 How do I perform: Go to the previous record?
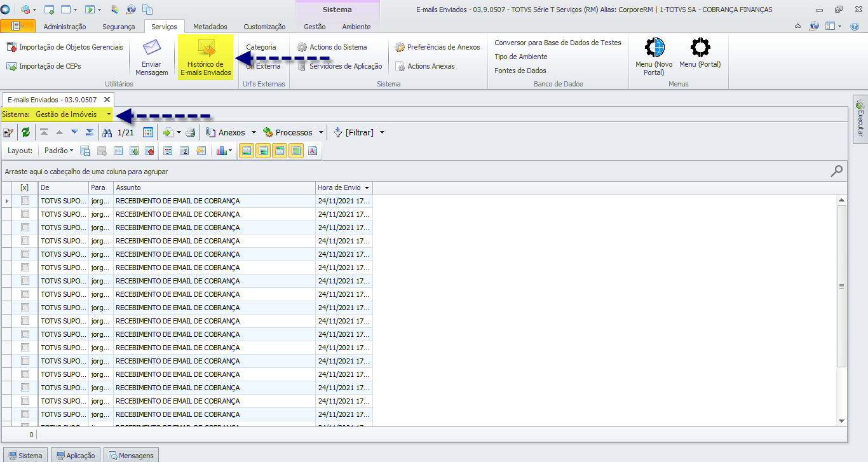coord(59,132)
